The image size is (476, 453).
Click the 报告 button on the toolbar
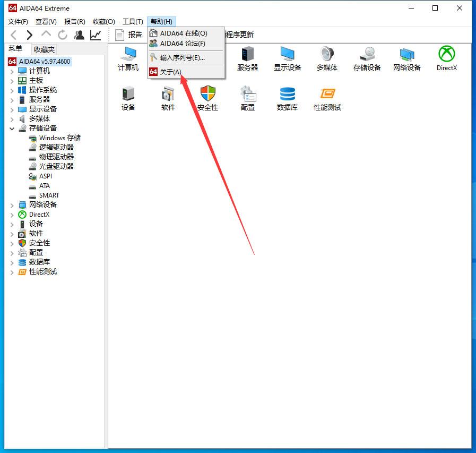click(128, 35)
